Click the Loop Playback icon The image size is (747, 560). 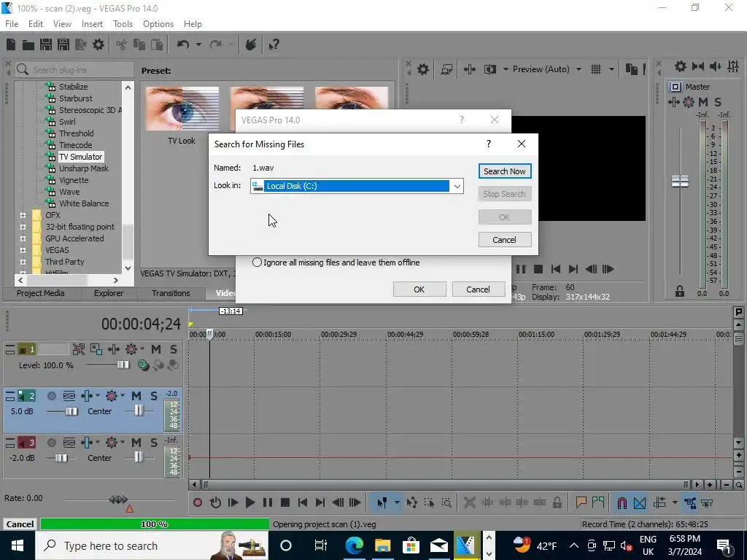tap(215, 502)
